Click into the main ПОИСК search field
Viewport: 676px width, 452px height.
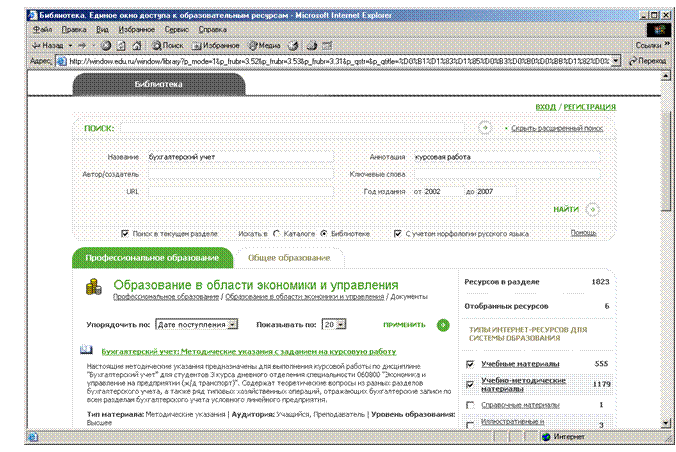point(292,128)
